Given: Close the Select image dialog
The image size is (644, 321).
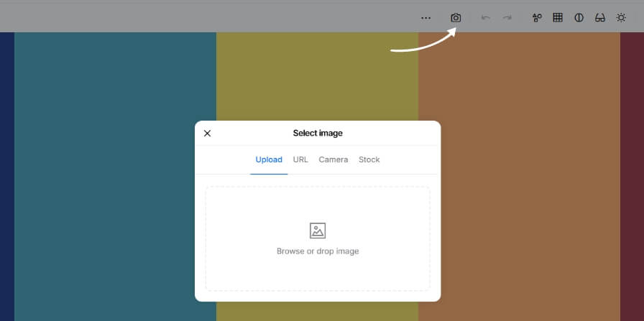Looking at the screenshot, I should 208,133.
